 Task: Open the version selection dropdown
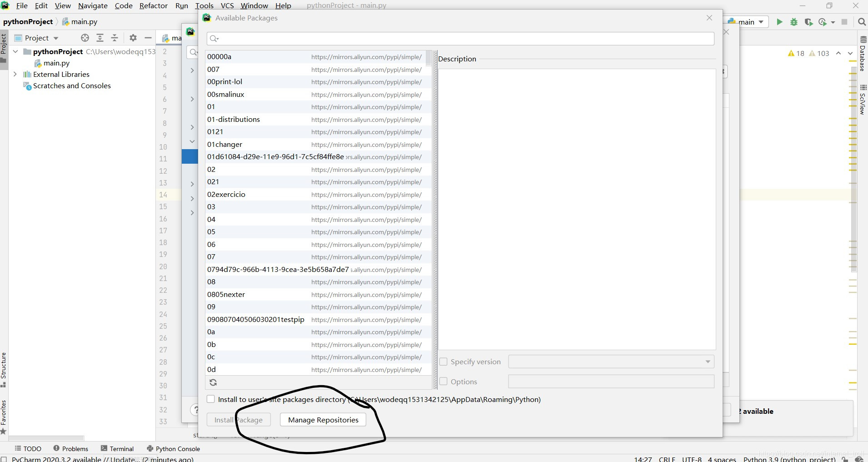click(708, 362)
